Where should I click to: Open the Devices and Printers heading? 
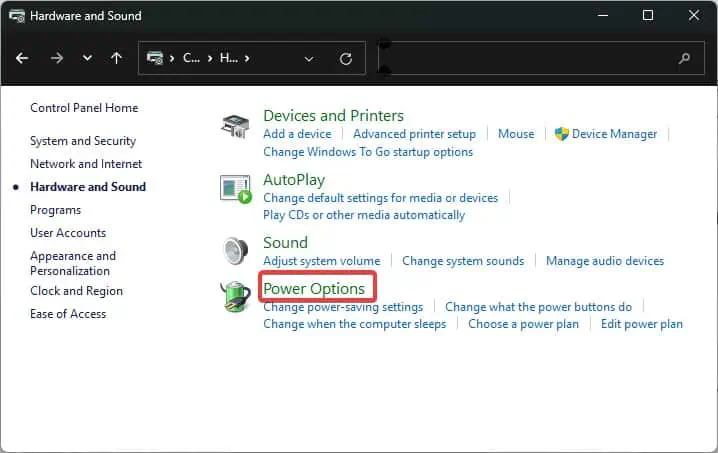coord(333,115)
